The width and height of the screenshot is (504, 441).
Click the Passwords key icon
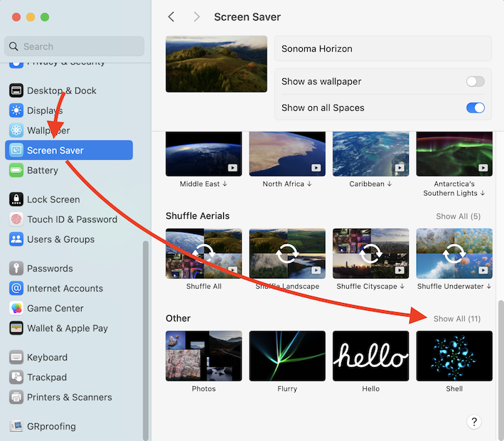point(16,268)
